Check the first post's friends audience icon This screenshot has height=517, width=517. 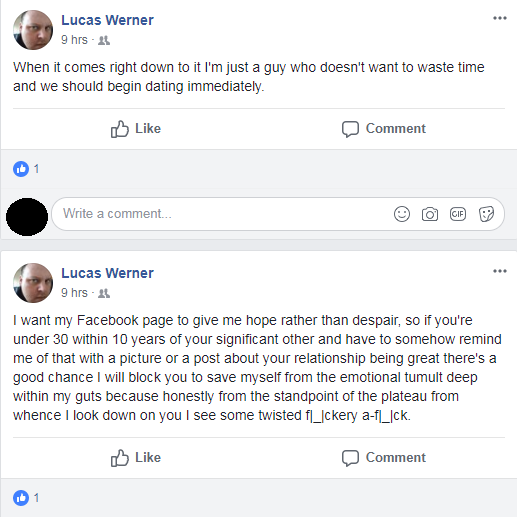point(104,40)
